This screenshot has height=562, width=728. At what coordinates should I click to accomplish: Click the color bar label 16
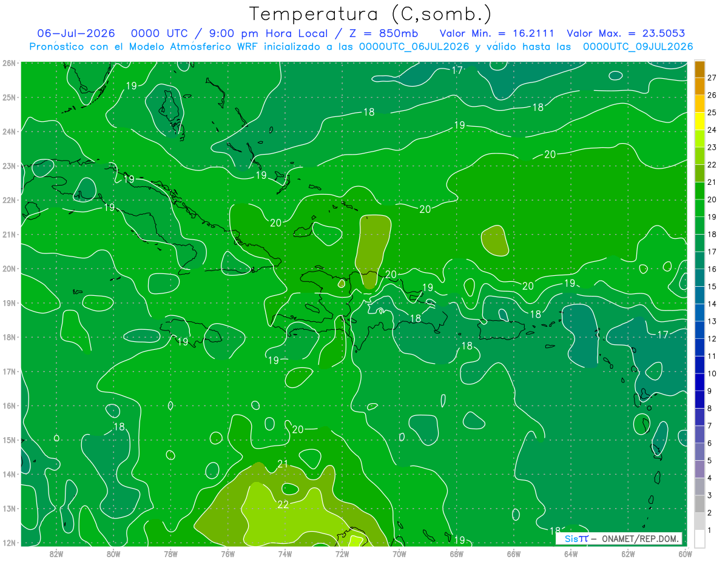[x=712, y=269]
